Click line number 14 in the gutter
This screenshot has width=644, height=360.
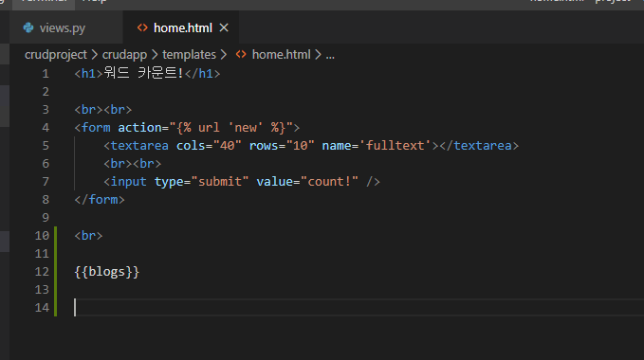coord(42,308)
